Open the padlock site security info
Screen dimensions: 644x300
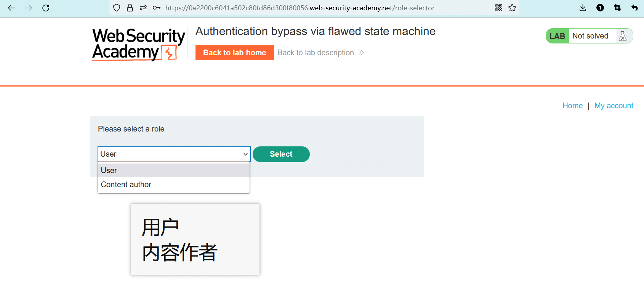click(130, 8)
